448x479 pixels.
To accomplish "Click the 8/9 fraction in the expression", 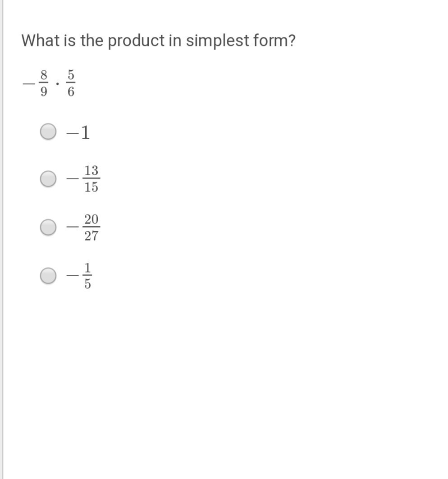I will click(x=44, y=83).
